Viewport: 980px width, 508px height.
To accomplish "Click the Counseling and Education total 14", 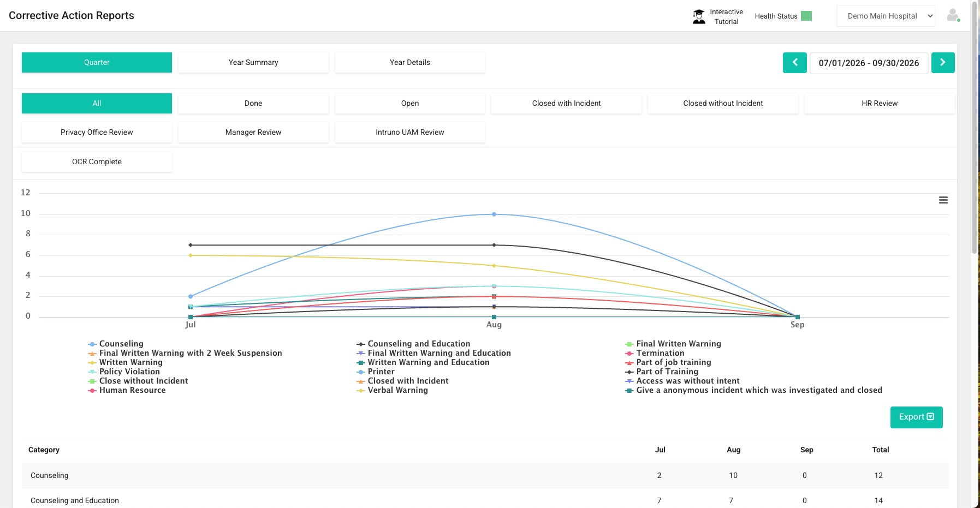I will (878, 500).
